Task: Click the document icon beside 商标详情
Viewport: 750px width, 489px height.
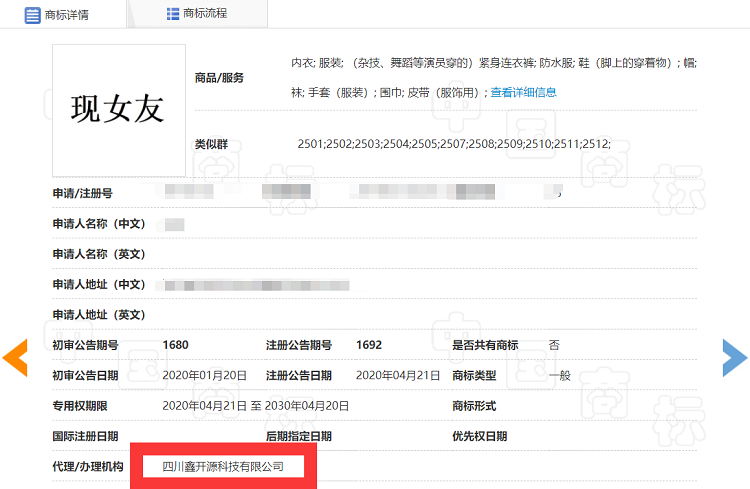Action: tap(33, 14)
